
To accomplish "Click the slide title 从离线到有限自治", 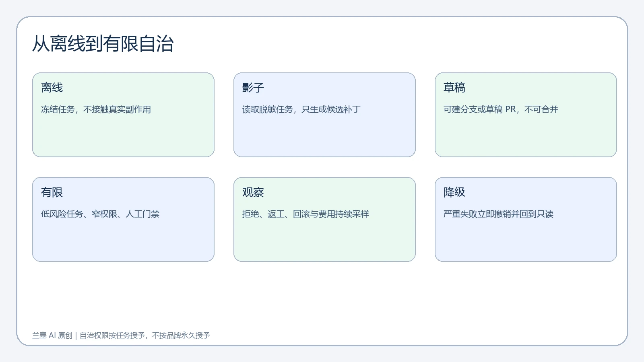I will point(103,44).
